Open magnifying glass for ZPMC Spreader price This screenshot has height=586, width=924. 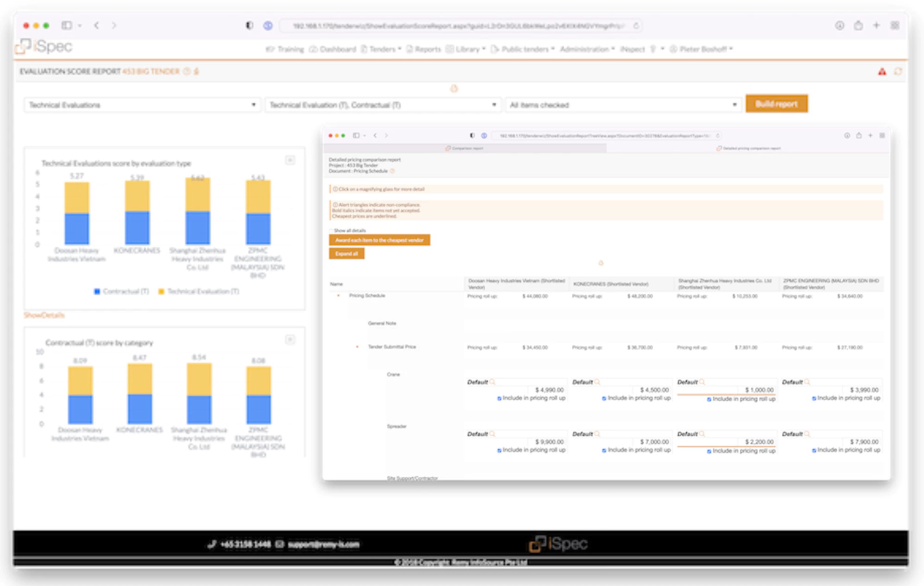pos(807,433)
